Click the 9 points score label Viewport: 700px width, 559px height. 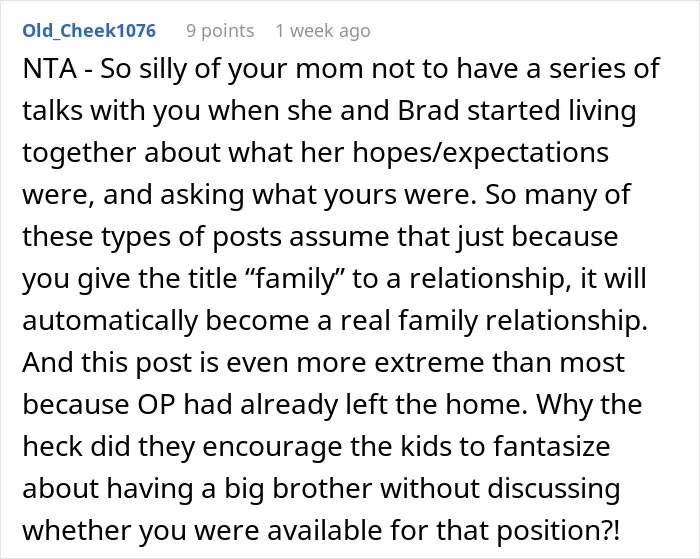(x=220, y=31)
